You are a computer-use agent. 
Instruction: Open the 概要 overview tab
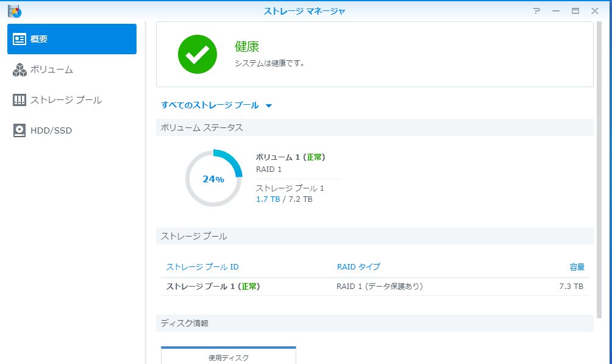(72, 39)
